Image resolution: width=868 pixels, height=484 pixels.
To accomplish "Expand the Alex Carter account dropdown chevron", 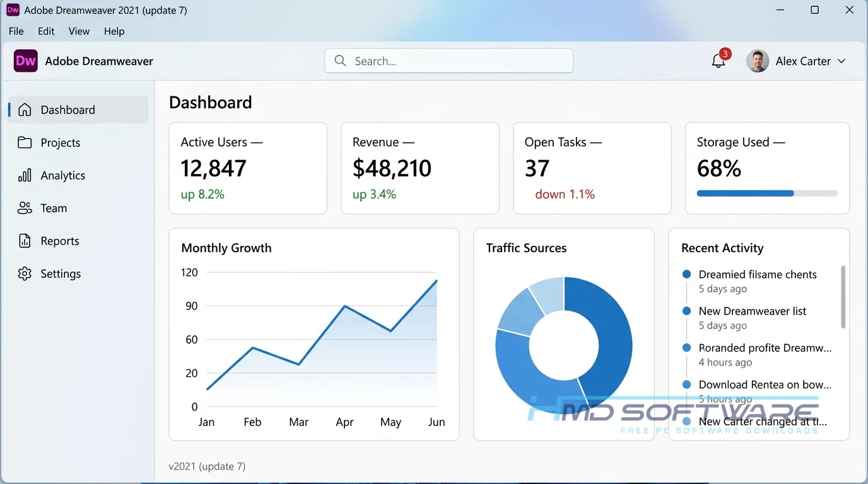I will pyautogui.click(x=842, y=61).
